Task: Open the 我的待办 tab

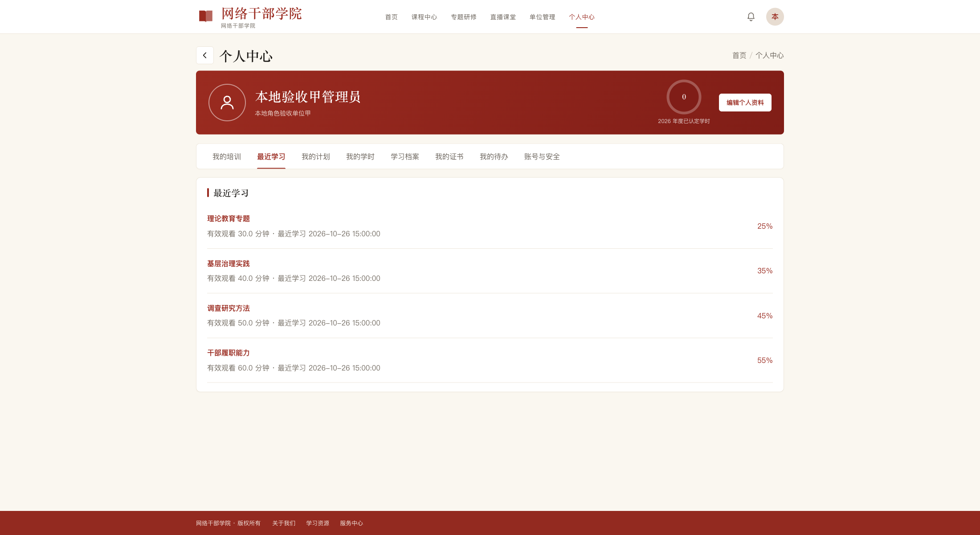Action: (x=494, y=156)
